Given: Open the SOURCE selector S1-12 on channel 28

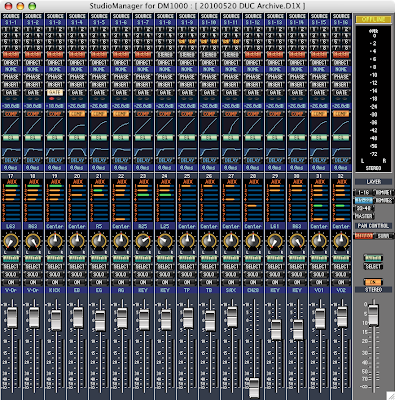Looking at the screenshot, I should (x=253, y=22).
